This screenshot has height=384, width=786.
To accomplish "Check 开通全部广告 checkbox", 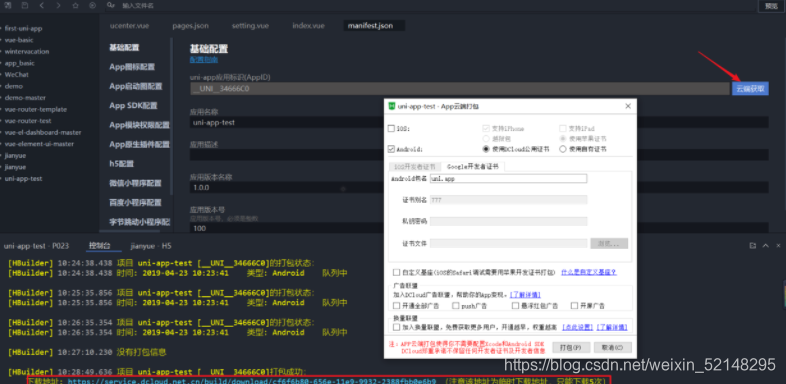I will point(397,306).
